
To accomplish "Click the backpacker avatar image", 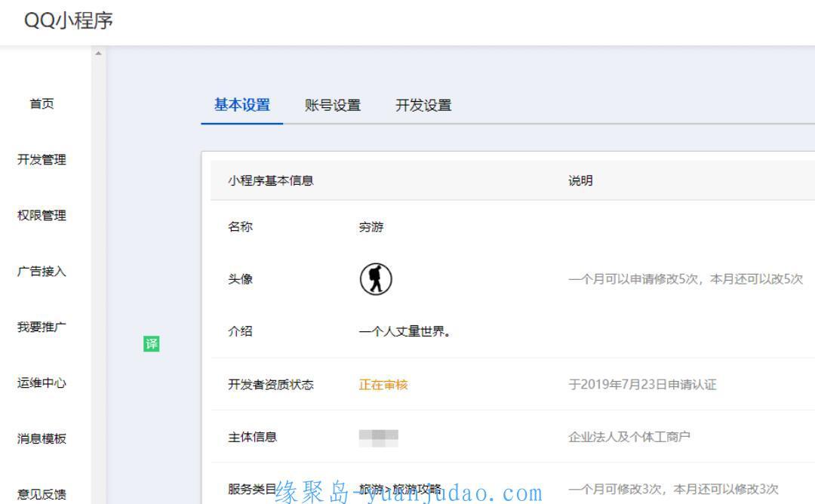I will pyautogui.click(x=376, y=279).
